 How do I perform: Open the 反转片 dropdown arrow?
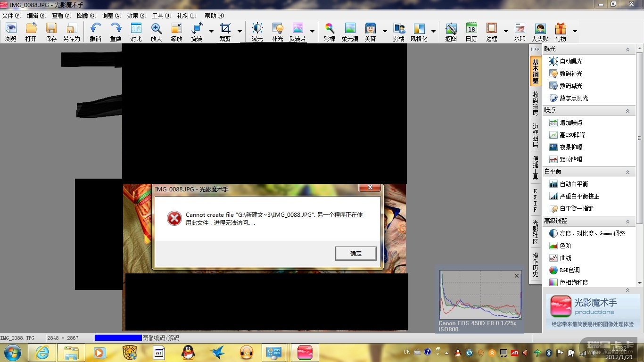(312, 32)
